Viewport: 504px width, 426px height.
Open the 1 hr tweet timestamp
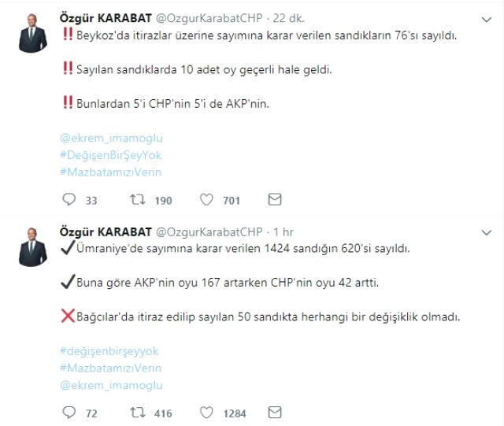(x=283, y=232)
